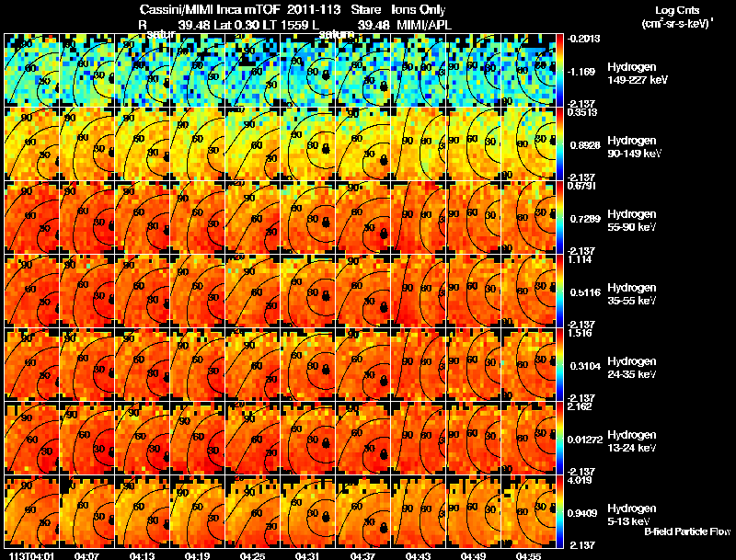Click the color scale bar for Hydrogen 5-13 keV
736x560 pixels.
(559, 511)
